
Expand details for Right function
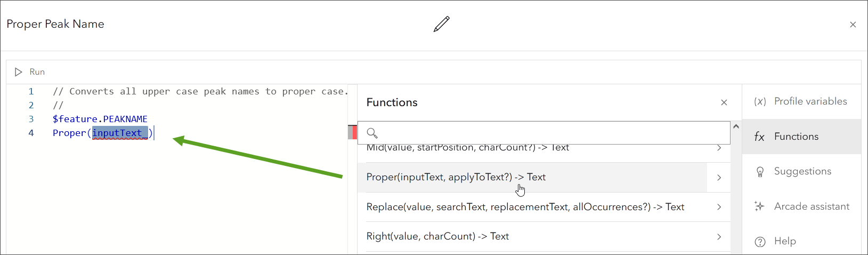[x=719, y=236]
